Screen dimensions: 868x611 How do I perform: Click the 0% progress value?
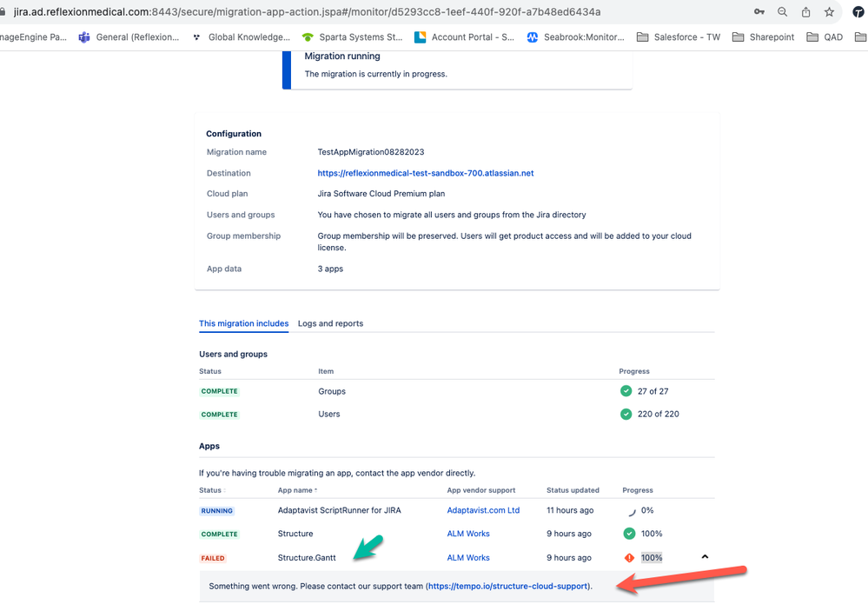point(647,510)
